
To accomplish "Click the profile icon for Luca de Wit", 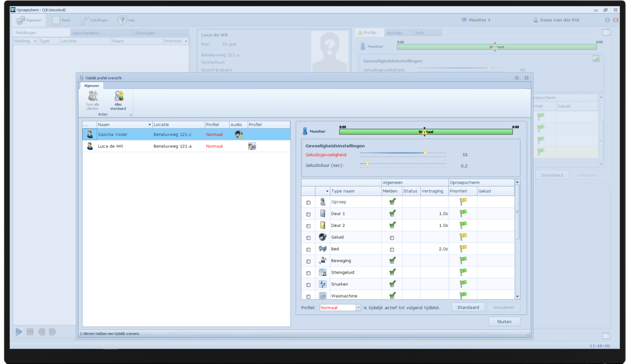I will click(x=252, y=147).
